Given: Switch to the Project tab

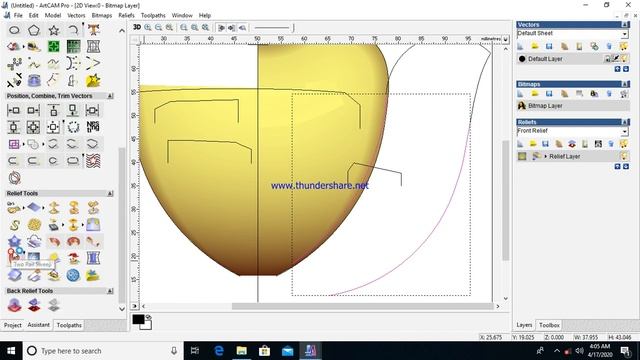Looking at the screenshot, I should pos(13,325).
